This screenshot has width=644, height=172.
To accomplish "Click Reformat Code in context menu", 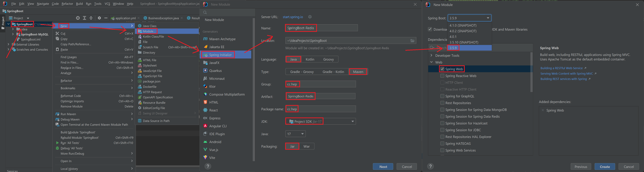I will 70,96.
